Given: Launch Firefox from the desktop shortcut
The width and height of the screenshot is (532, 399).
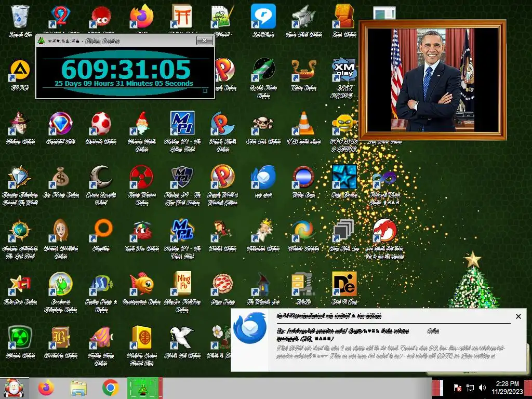Looking at the screenshot, I should 141,16.
